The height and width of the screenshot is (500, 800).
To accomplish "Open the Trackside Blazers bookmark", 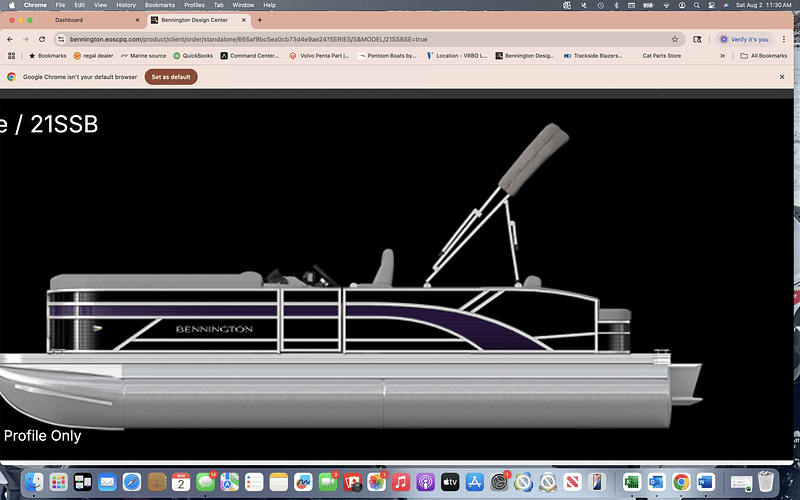I will pos(593,56).
